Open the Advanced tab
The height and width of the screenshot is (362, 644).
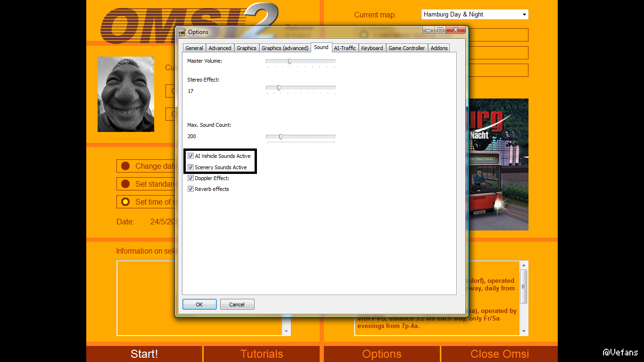click(x=220, y=48)
